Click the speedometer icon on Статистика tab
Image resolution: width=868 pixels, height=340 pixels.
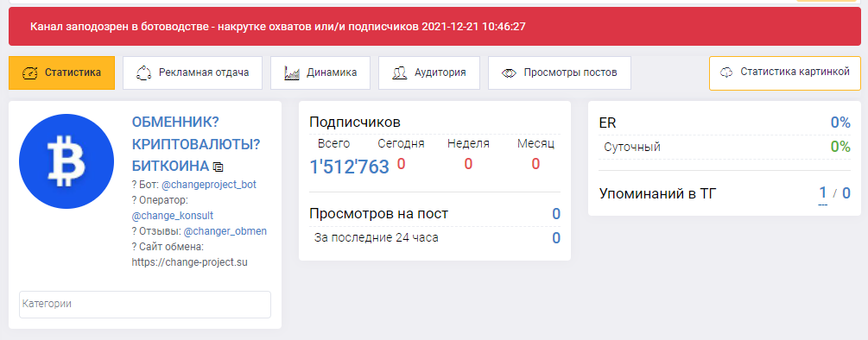point(30,73)
